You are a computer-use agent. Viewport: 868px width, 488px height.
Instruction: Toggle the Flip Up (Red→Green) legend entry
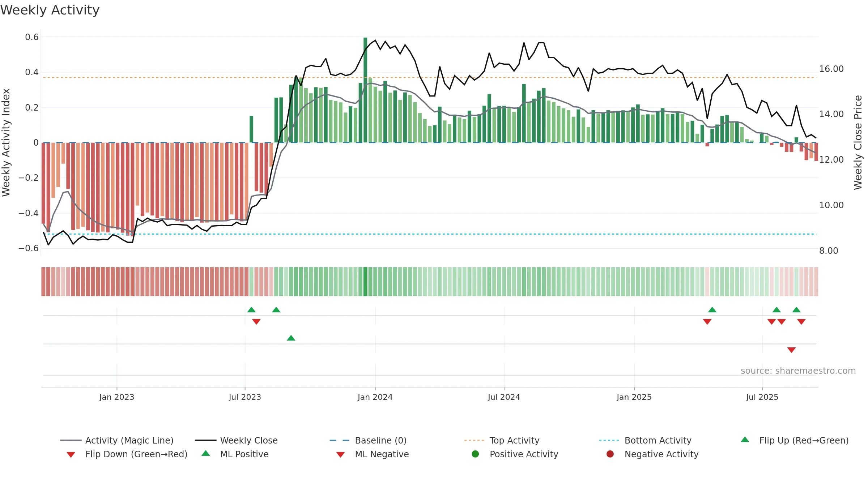(x=794, y=440)
